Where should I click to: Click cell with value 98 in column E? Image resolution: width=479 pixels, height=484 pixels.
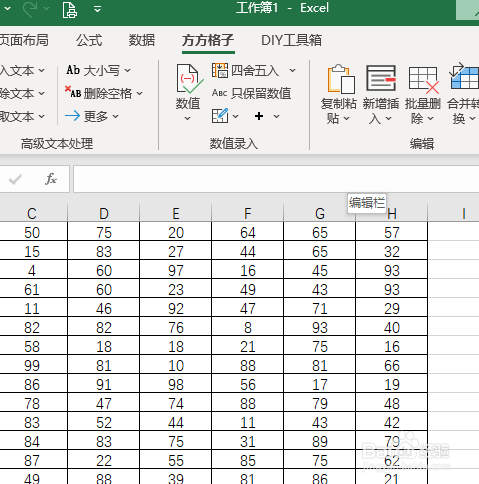pyautogui.click(x=176, y=384)
